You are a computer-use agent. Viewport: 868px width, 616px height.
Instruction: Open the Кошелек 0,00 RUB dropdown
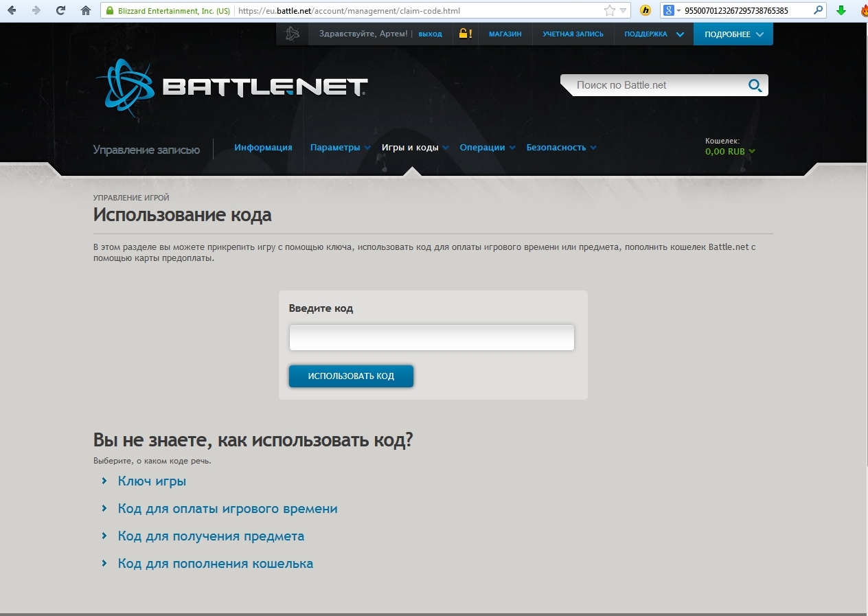click(730, 151)
